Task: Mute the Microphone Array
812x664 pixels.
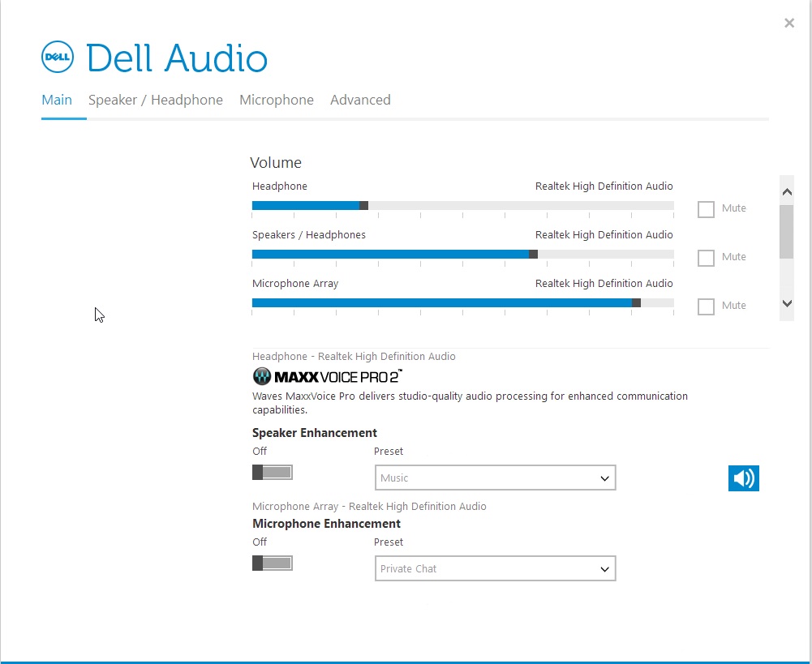Action: (706, 306)
